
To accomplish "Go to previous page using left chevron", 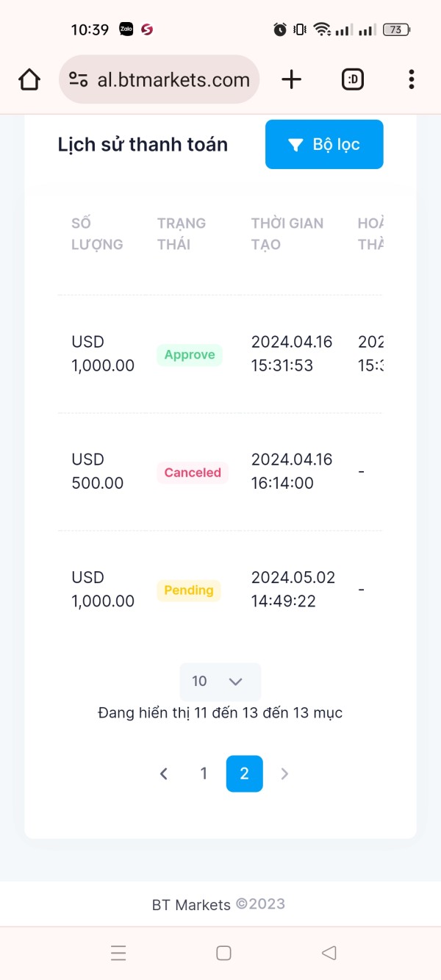I will point(164,773).
